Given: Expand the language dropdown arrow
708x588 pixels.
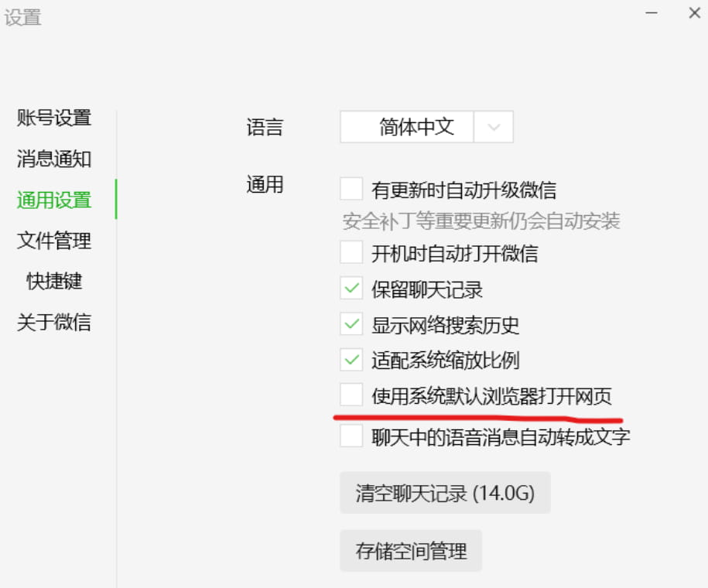Looking at the screenshot, I should (494, 127).
